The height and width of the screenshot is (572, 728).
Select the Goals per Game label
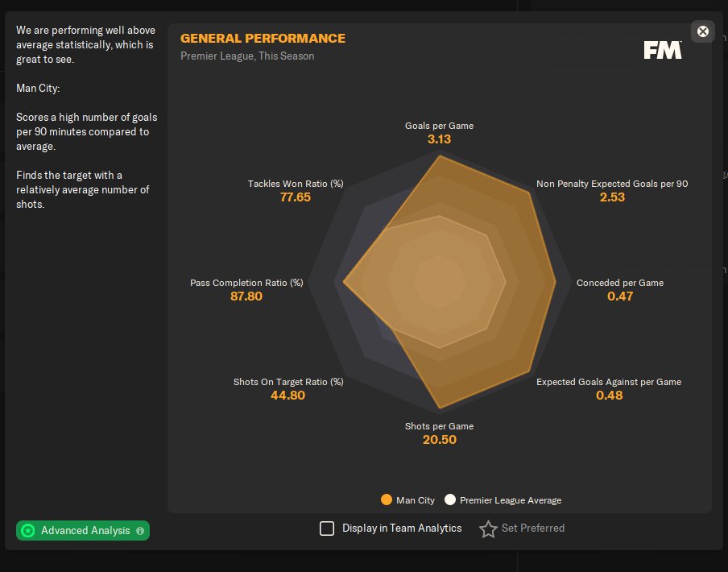pyautogui.click(x=439, y=126)
